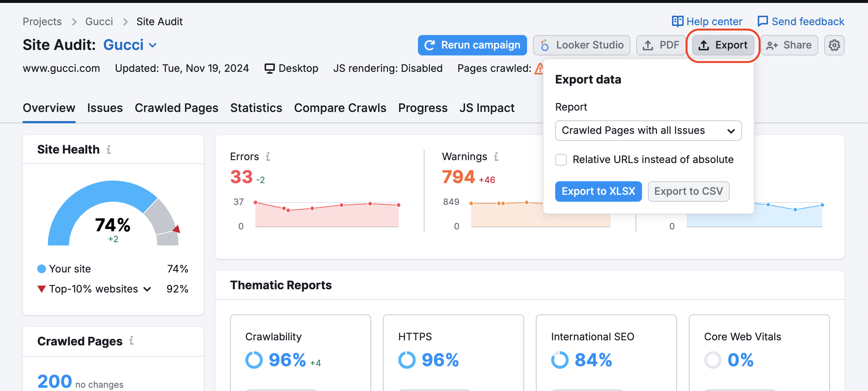868x391 pixels.
Task: Expand Top-10% websites dropdown
Action: click(x=147, y=289)
